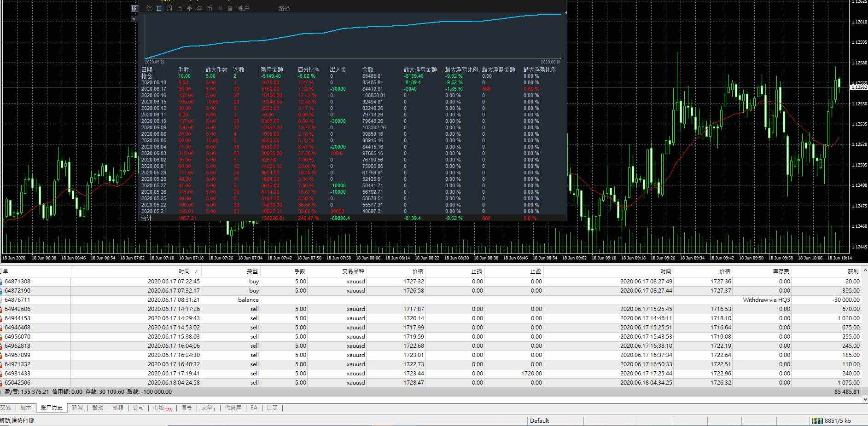This screenshot has width=868, height=426.
Task: Switch to the 月 monthly tab
Action: click(x=179, y=8)
